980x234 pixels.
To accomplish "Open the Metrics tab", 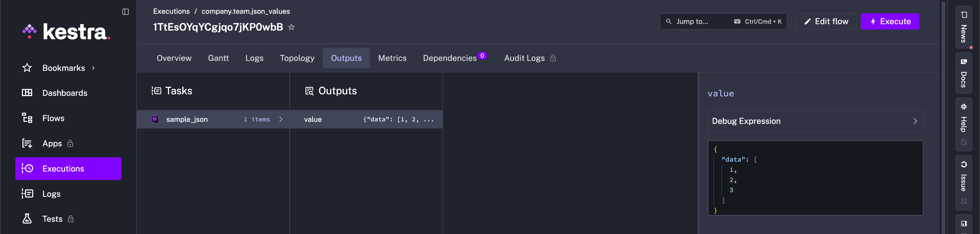I will tap(392, 58).
